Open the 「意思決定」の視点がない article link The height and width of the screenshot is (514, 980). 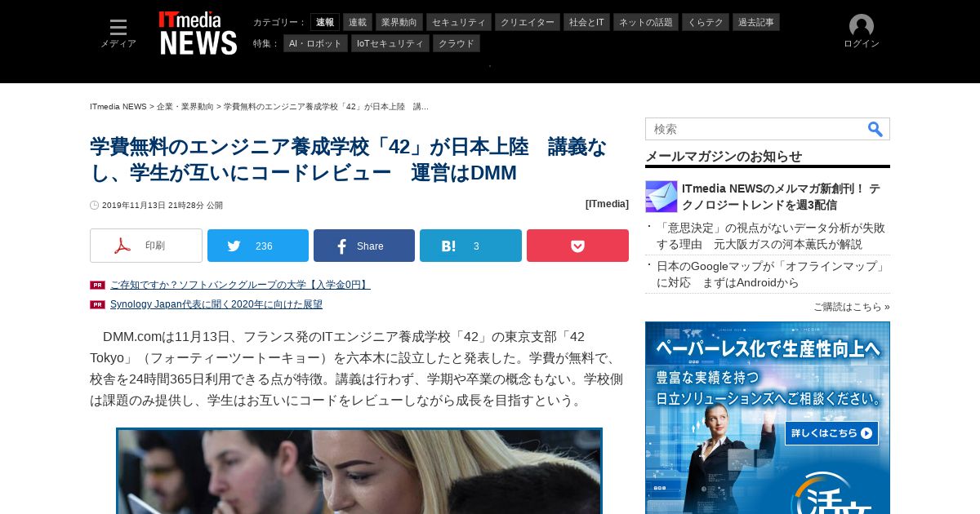(x=771, y=236)
